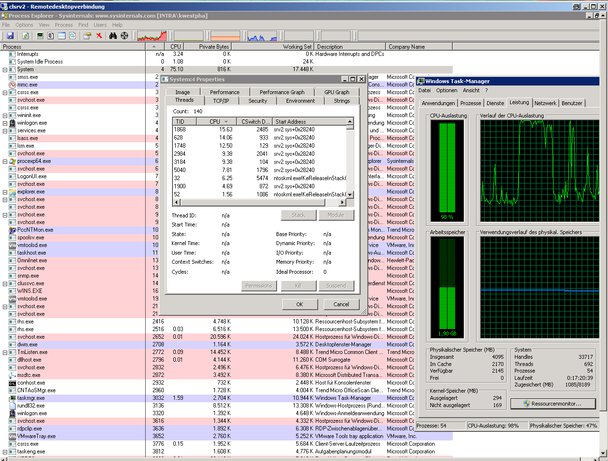
Task: Click the thread list vertical scrollbar down arrow
Action: point(350,194)
